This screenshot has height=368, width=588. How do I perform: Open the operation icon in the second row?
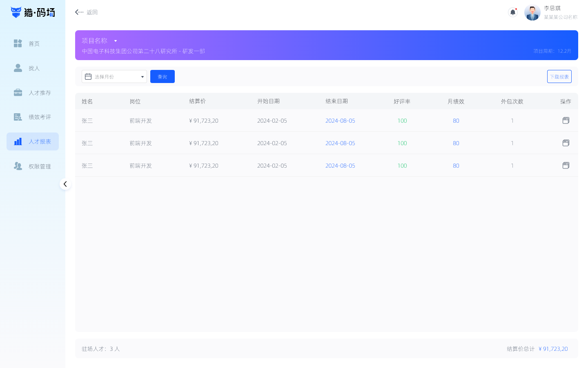tap(566, 143)
